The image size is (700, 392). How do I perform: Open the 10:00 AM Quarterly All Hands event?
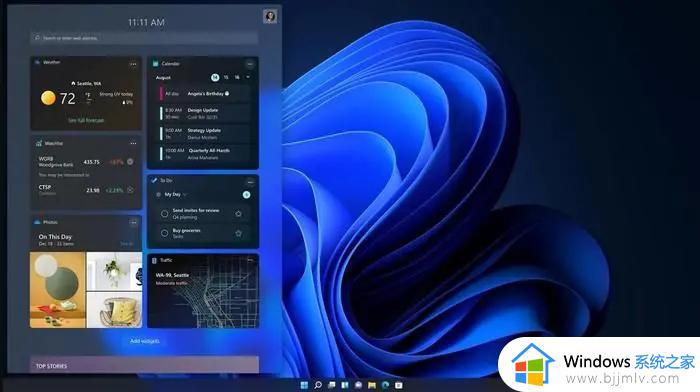[204, 154]
